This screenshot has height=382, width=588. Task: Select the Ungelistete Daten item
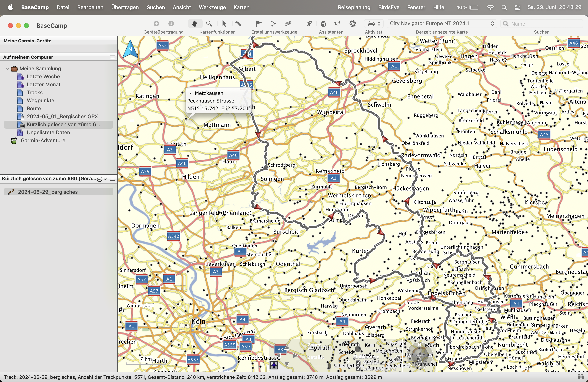coord(48,132)
